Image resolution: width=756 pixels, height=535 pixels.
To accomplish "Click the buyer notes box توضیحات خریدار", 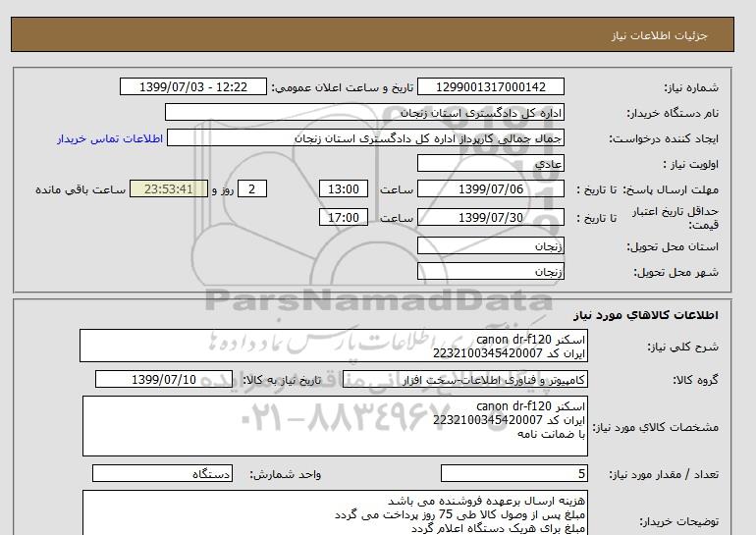I will coord(335,512).
